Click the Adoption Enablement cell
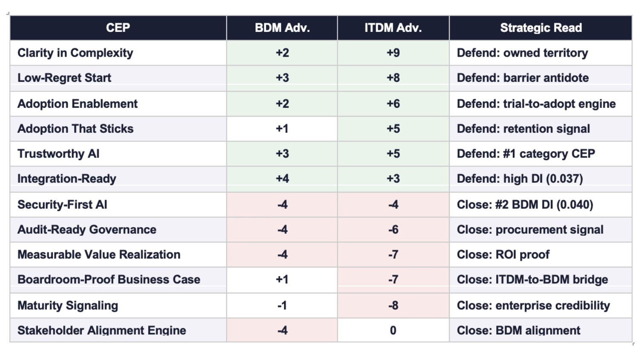 pyautogui.click(x=78, y=104)
